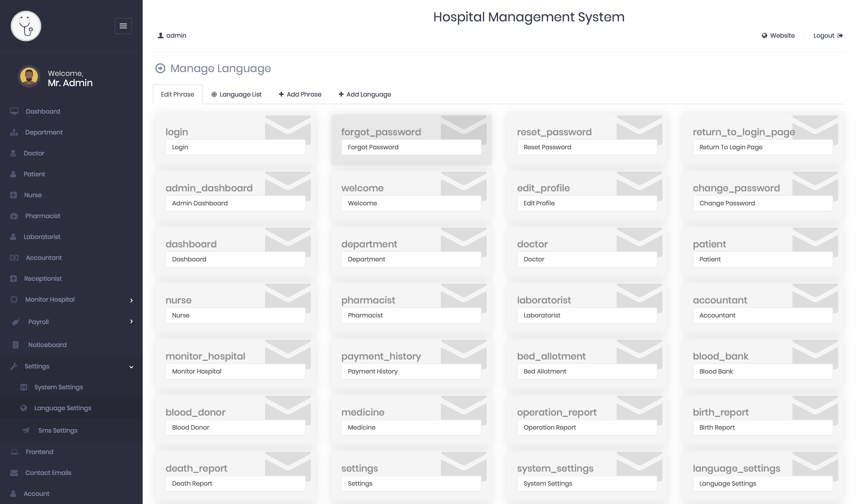Click the blood_bank phrase input
This screenshot has height=504, width=856.
click(763, 371)
